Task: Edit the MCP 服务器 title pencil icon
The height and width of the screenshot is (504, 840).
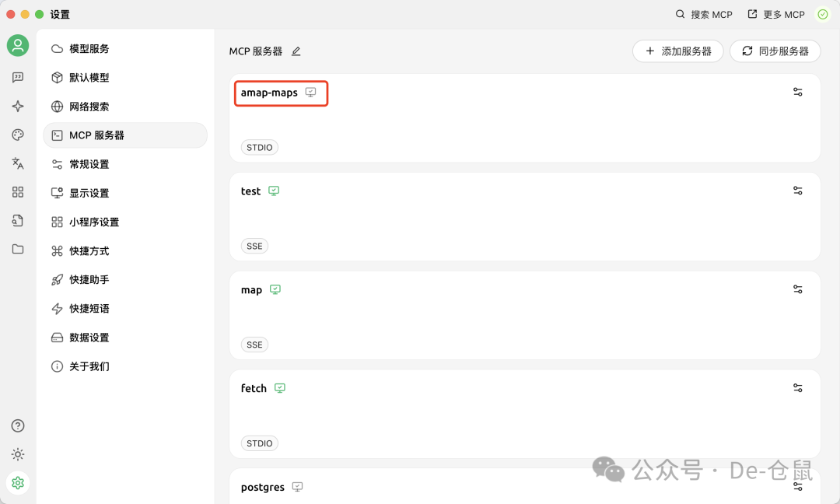Action: point(296,51)
